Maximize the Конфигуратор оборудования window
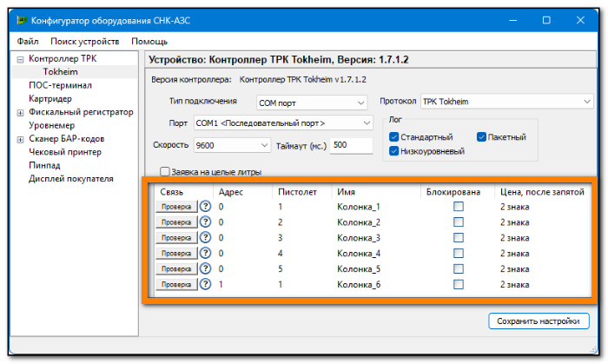Image resolution: width=608 pixels, height=364 pixels. (546, 20)
